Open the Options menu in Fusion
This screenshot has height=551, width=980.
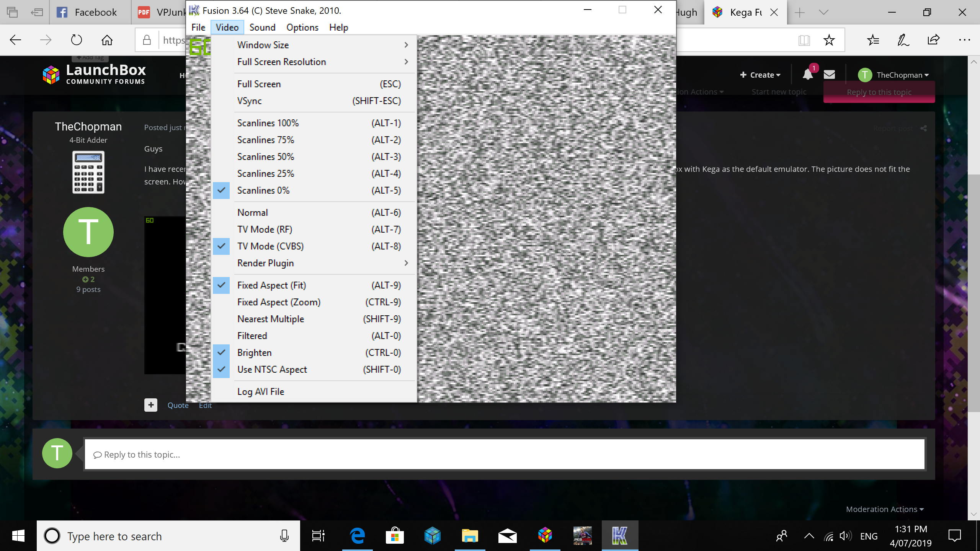302,27
